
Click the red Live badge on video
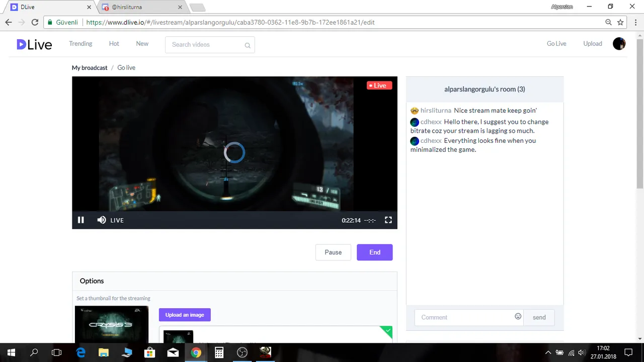point(379,85)
